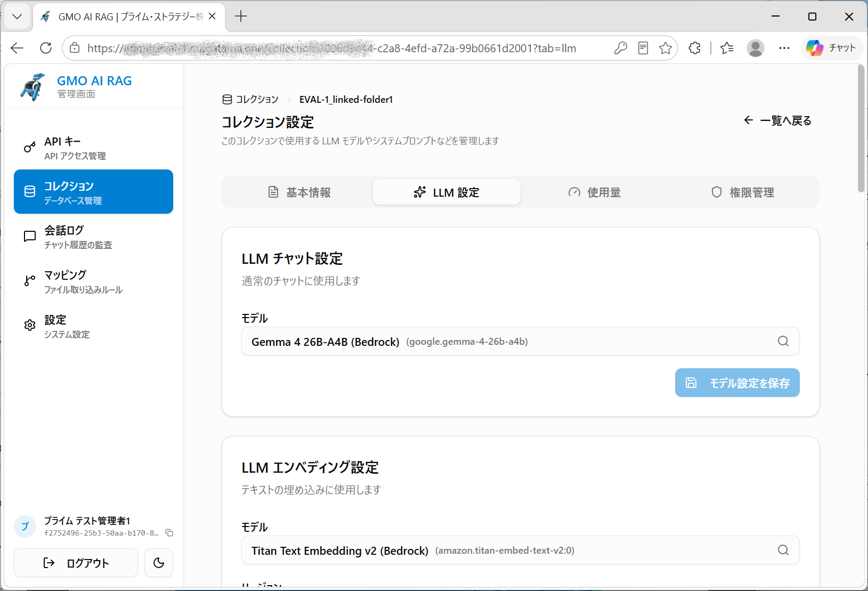Click the browser profile avatar

755,48
